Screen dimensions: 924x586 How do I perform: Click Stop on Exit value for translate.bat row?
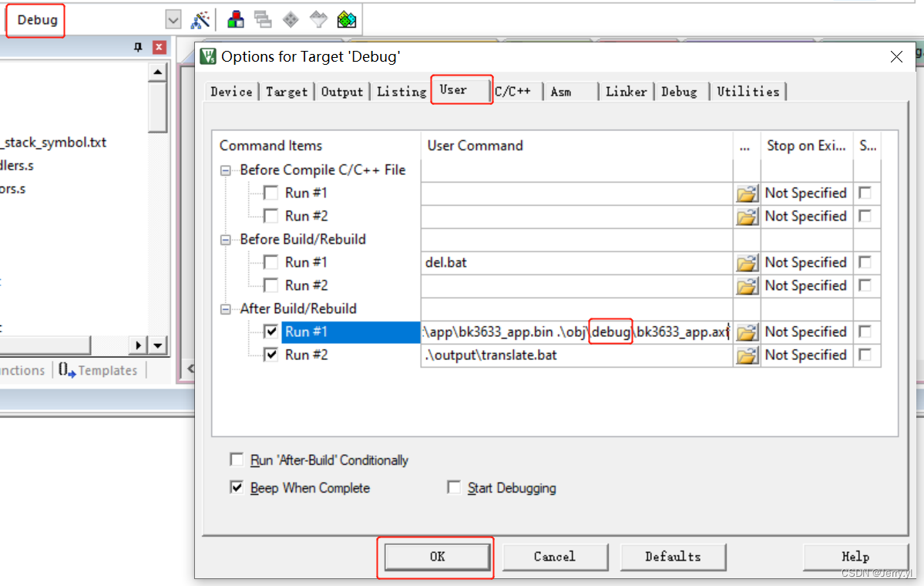pyautogui.click(x=805, y=355)
